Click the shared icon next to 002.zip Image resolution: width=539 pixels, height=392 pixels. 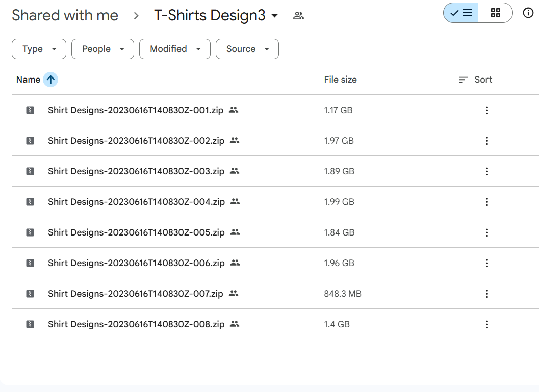(x=235, y=141)
